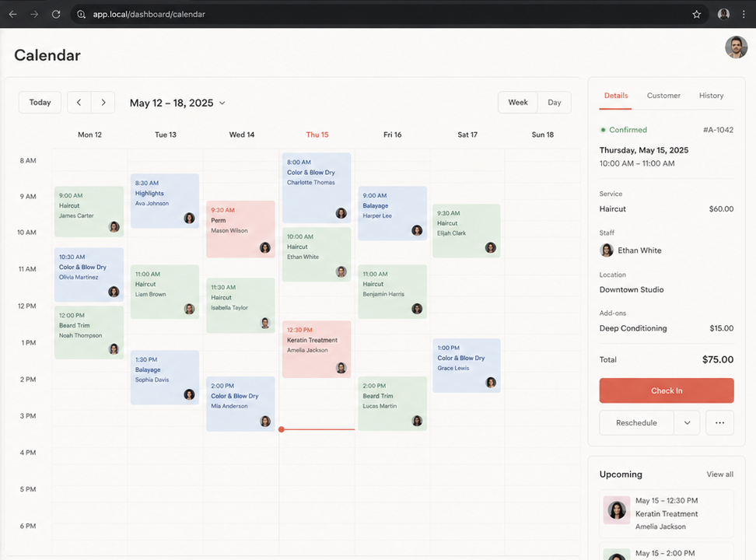Open the 10:00 AM Ethan White Haircut appointment
The image size is (756, 560).
(317, 254)
